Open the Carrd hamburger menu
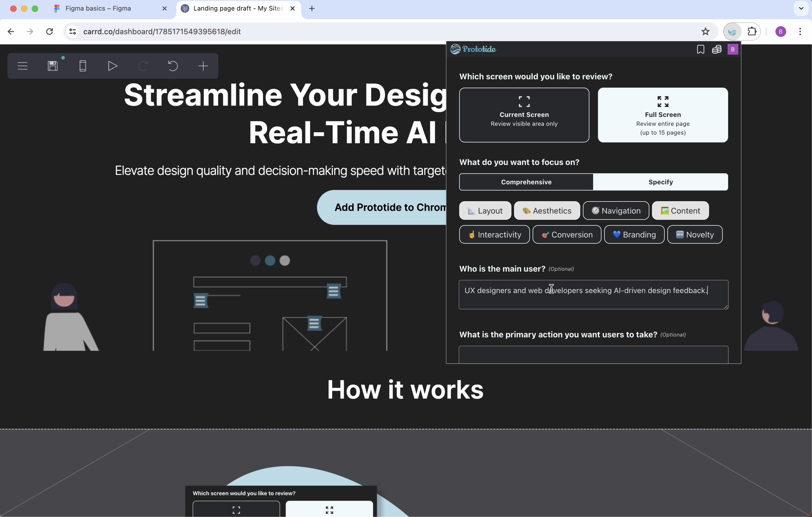The image size is (812, 517). point(23,66)
